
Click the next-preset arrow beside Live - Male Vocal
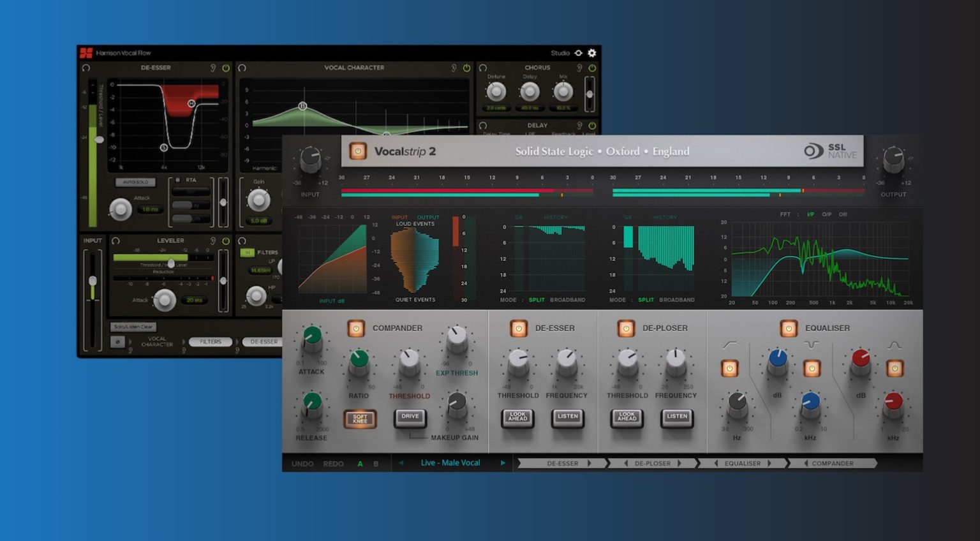point(503,463)
